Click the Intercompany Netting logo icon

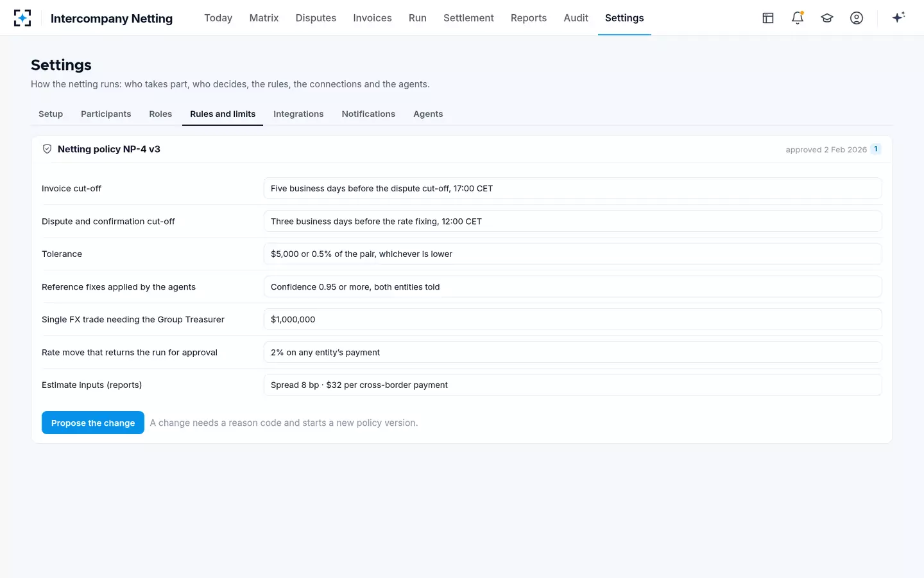tap(22, 18)
